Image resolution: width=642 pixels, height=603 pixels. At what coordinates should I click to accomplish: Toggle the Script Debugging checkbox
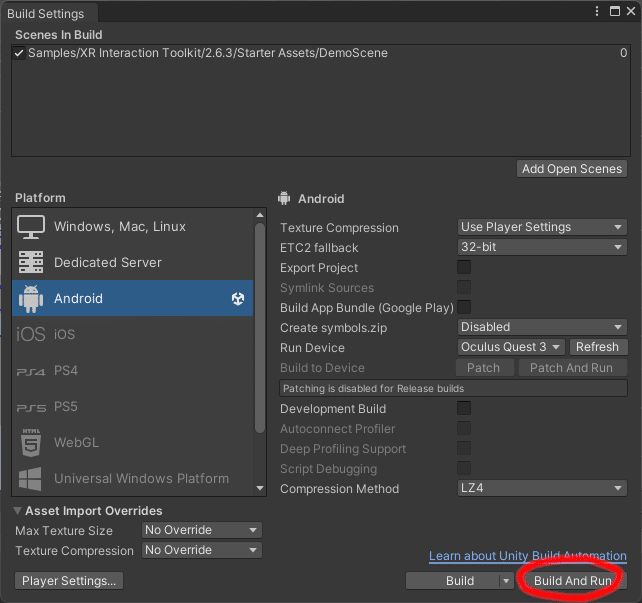(464, 468)
